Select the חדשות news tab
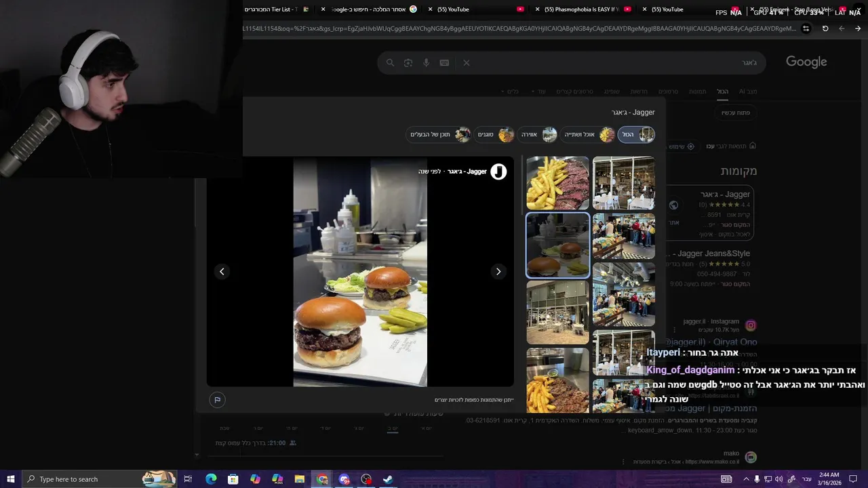Viewport: 868px width, 488px height. tap(639, 91)
